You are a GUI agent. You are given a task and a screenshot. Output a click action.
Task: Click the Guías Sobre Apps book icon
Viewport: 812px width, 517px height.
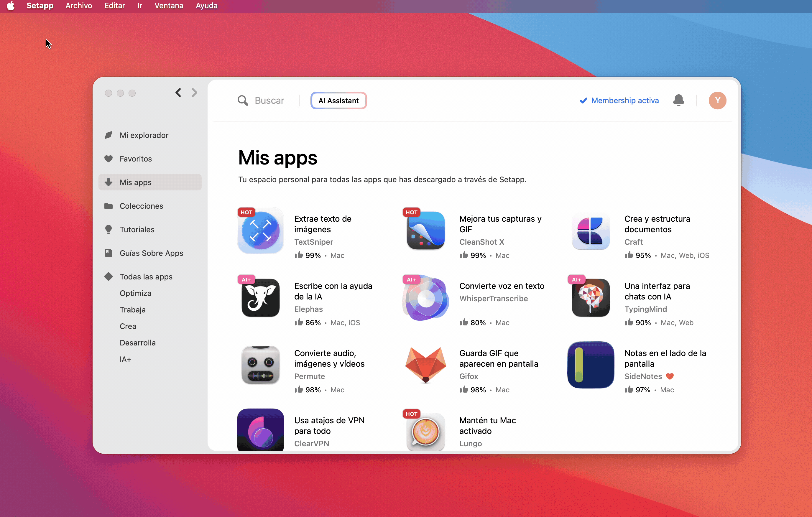point(108,253)
